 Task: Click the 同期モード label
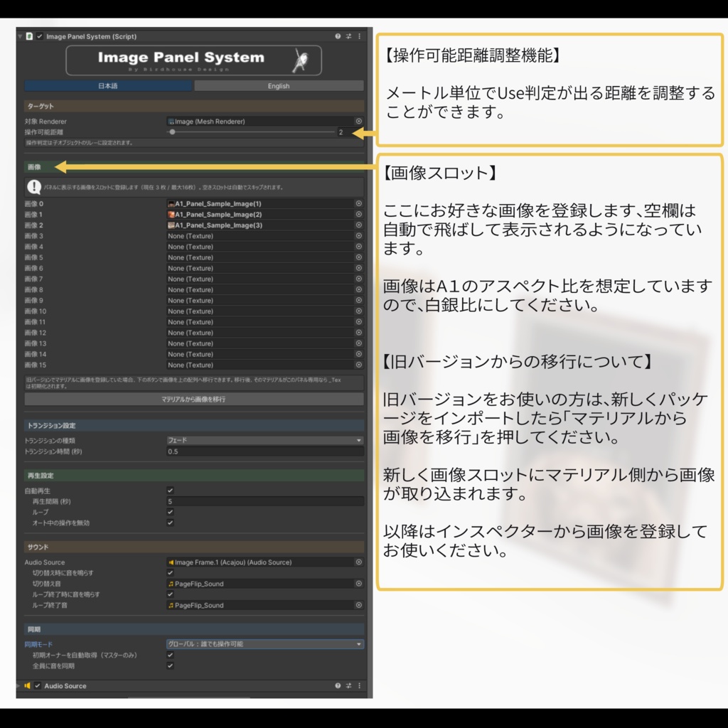point(38,644)
